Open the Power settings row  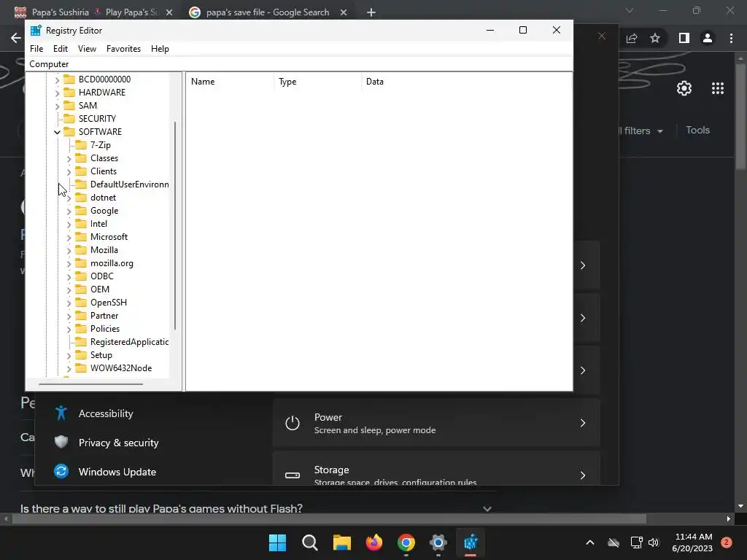tap(436, 423)
